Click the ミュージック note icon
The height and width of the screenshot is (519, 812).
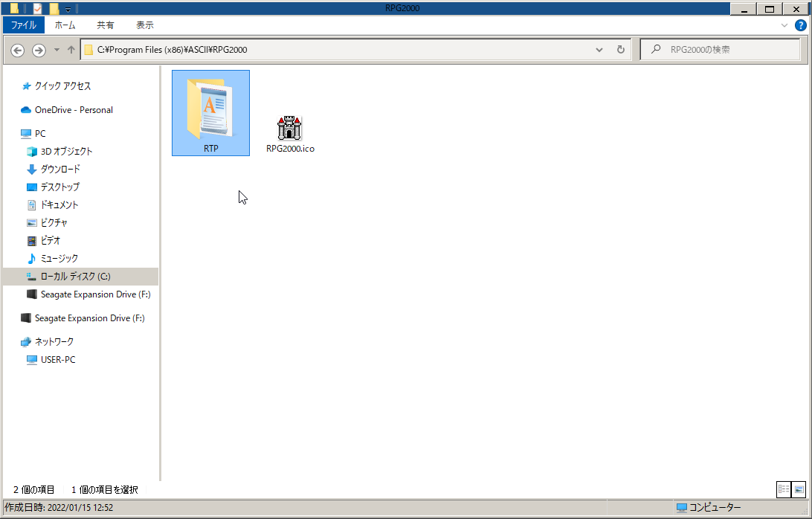point(31,259)
